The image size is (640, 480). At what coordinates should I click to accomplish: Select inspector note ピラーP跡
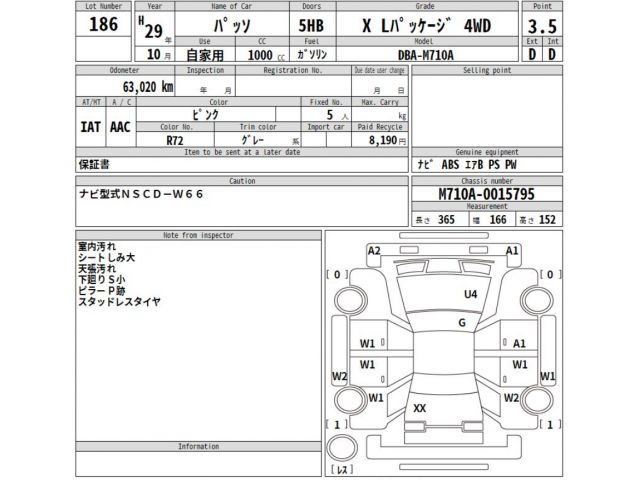click(x=102, y=291)
